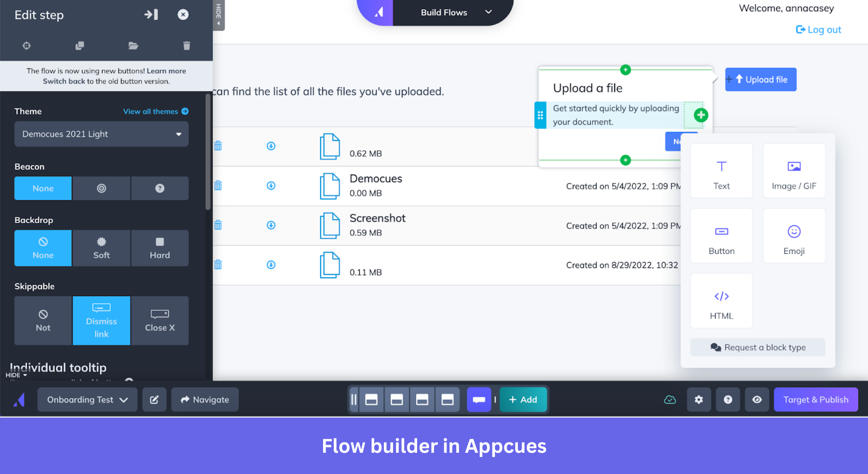
Task: Preview the flow with the eye icon
Action: 757,399
